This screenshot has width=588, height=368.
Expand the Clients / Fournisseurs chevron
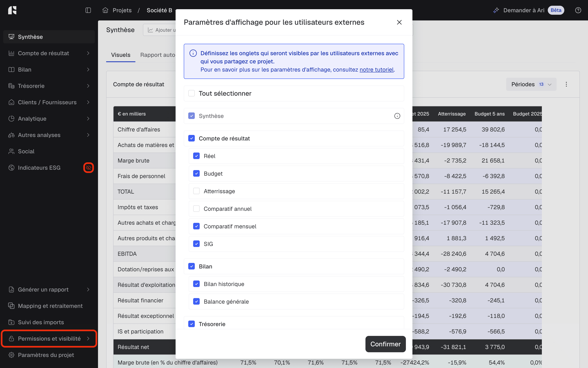(x=88, y=102)
